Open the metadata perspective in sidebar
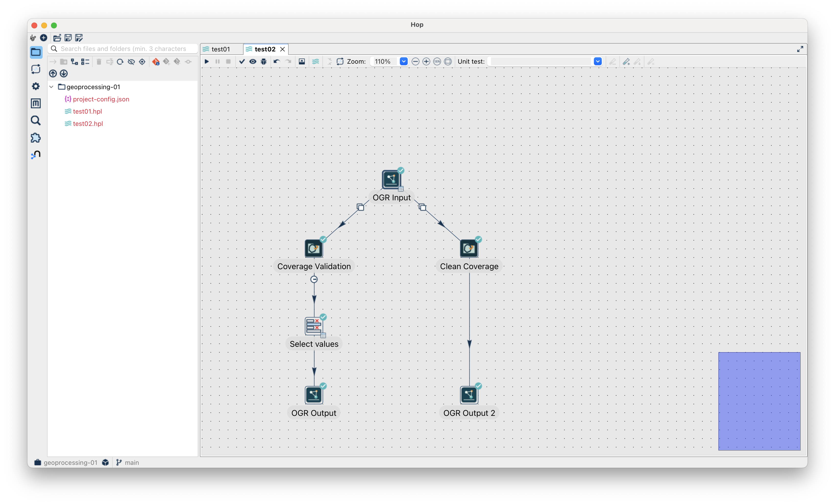This screenshot has height=504, width=835. coord(36,103)
